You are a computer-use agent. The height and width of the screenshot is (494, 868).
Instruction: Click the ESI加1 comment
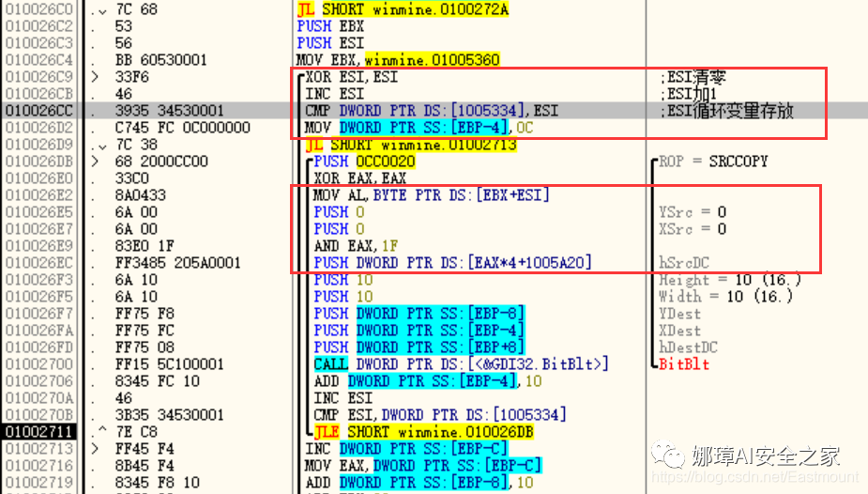[x=688, y=94]
